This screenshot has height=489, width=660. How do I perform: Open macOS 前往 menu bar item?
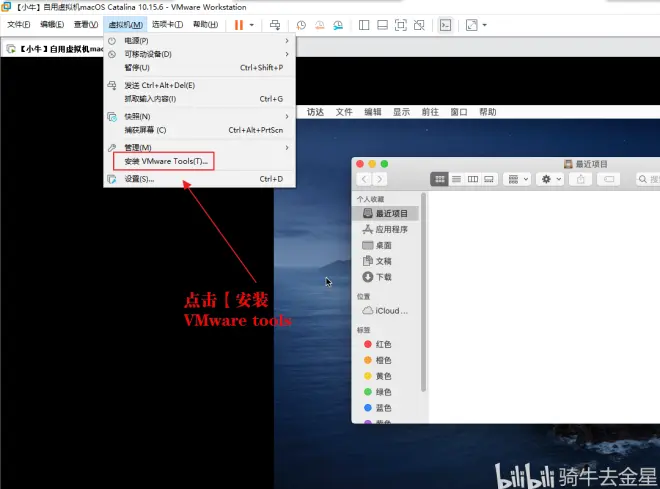tap(430, 112)
